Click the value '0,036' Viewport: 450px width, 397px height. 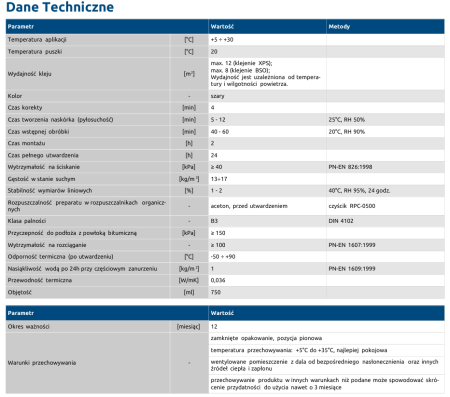point(218,280)
